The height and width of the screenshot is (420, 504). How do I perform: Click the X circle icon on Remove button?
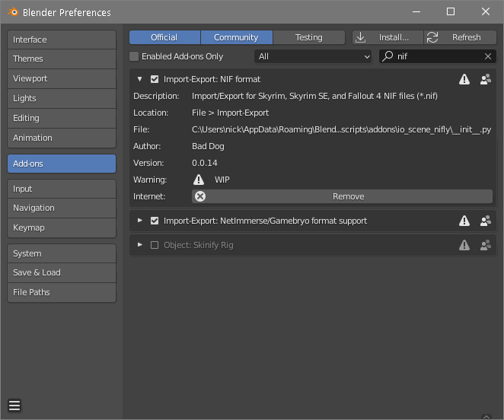click(200, 196)
